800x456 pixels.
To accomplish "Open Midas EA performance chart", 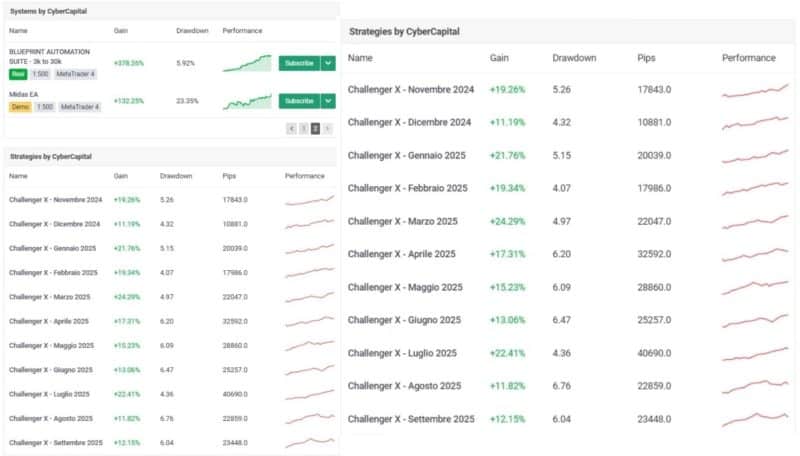I will click(x=247, y=101).
